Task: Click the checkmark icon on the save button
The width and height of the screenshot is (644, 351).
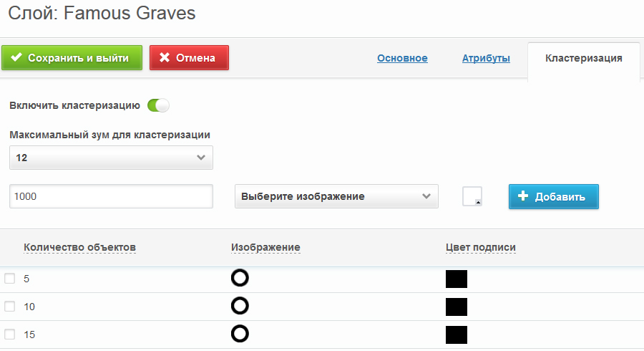Action: coord(16,58)
